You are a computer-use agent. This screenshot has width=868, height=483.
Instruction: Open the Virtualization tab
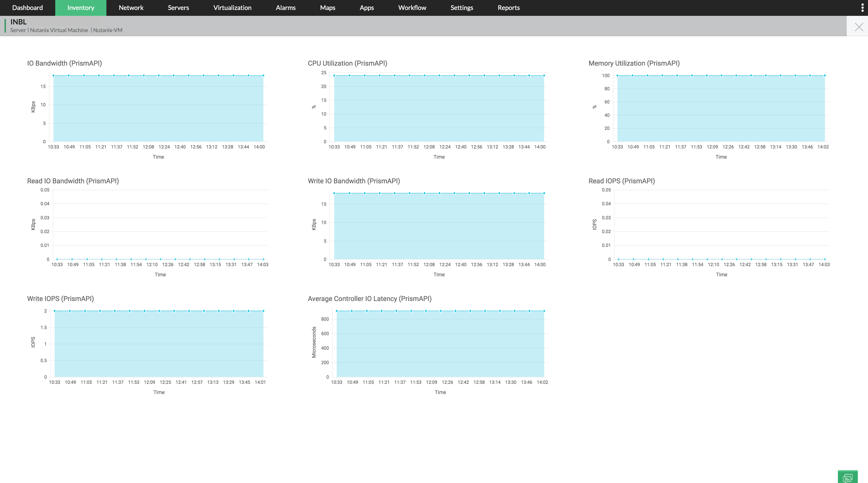pyautogui.click(x=232, y=8)
